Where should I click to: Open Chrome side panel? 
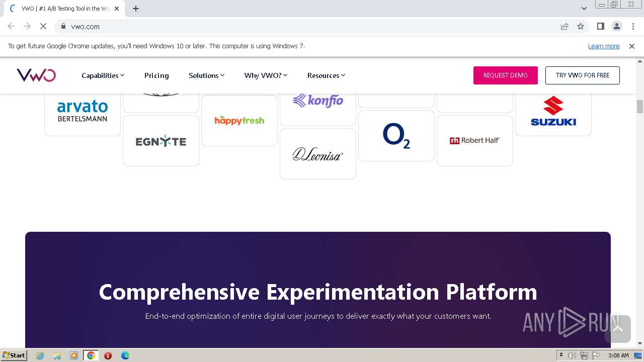tap(600, 26)
